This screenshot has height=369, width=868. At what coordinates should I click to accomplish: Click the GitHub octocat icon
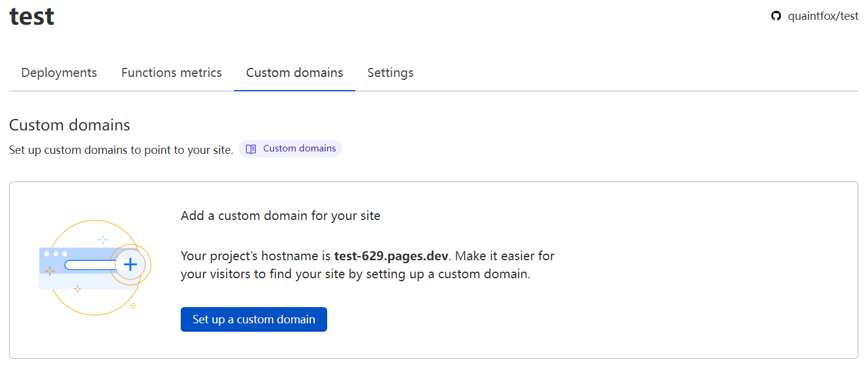[776, 16]
